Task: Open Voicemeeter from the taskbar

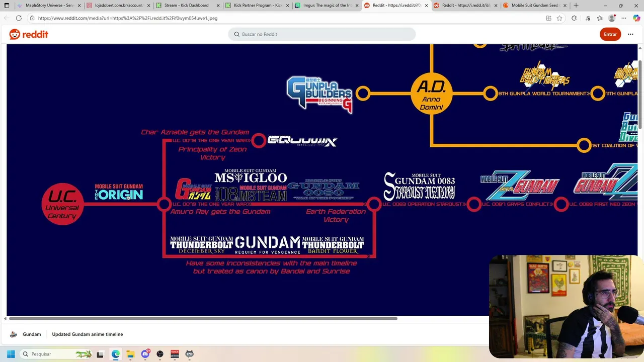Action: (x=175, y=354)
